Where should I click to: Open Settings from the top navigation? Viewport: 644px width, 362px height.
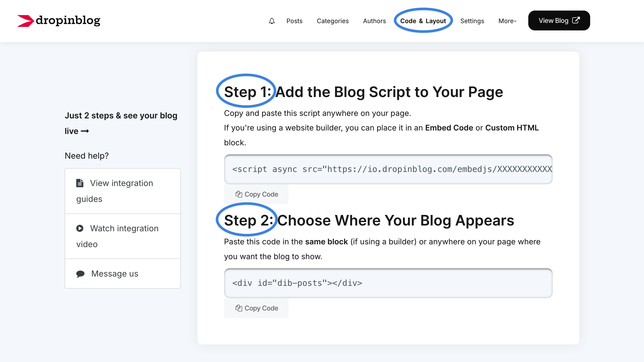click(472, 21)
